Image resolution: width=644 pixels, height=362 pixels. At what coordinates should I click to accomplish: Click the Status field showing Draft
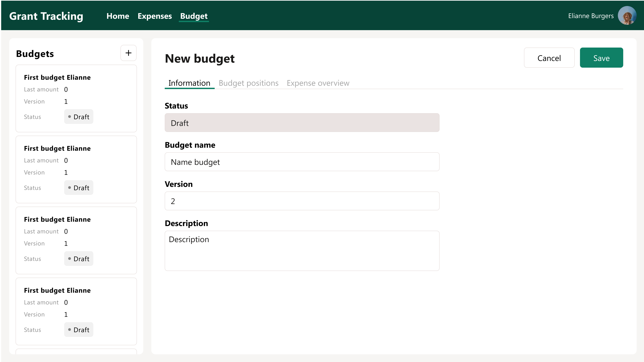click(302, 123)
